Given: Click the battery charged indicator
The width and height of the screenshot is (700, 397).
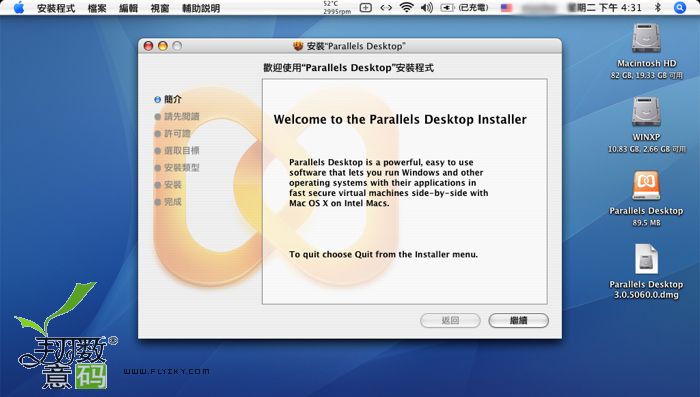Looking at the screenshot, I should pos(464,8).
